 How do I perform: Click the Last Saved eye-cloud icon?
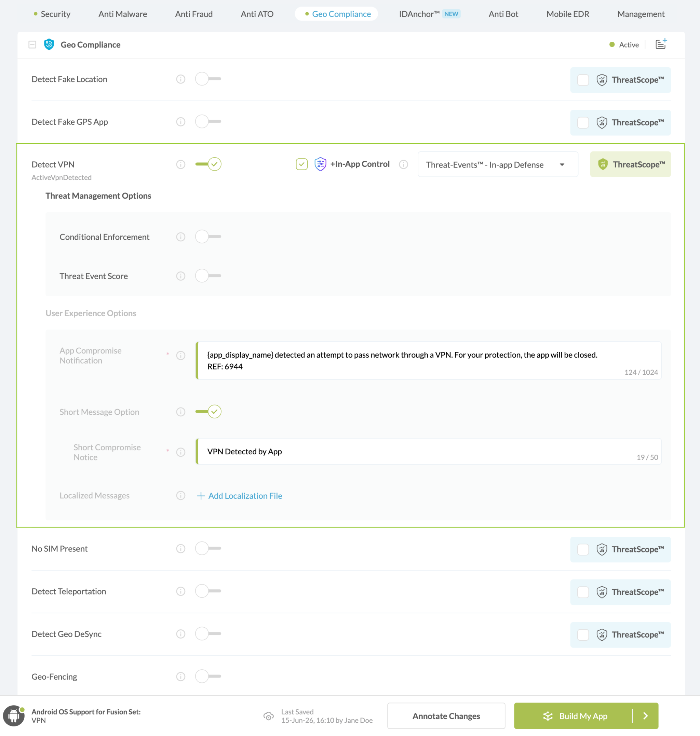(x=268, y=716)
